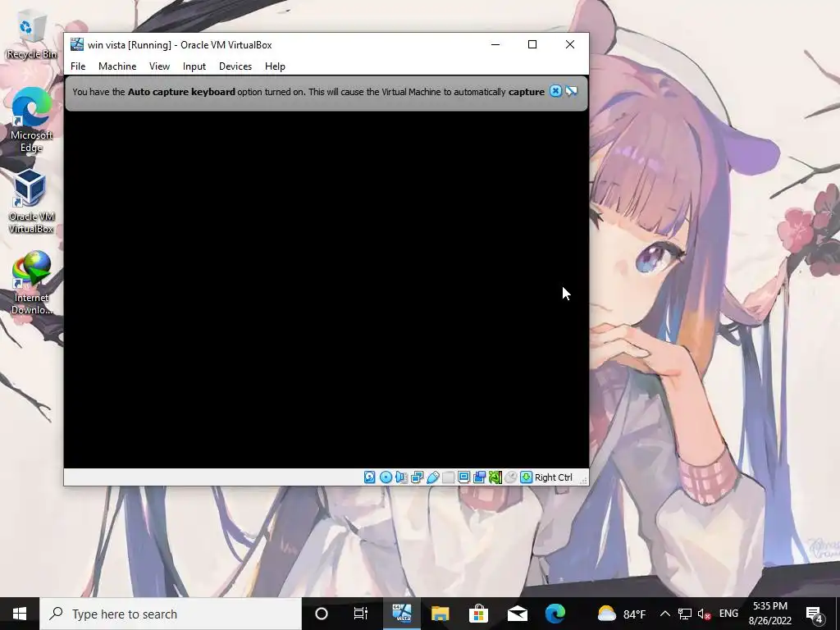Click the taskbar search box

[x=171, y=614]
